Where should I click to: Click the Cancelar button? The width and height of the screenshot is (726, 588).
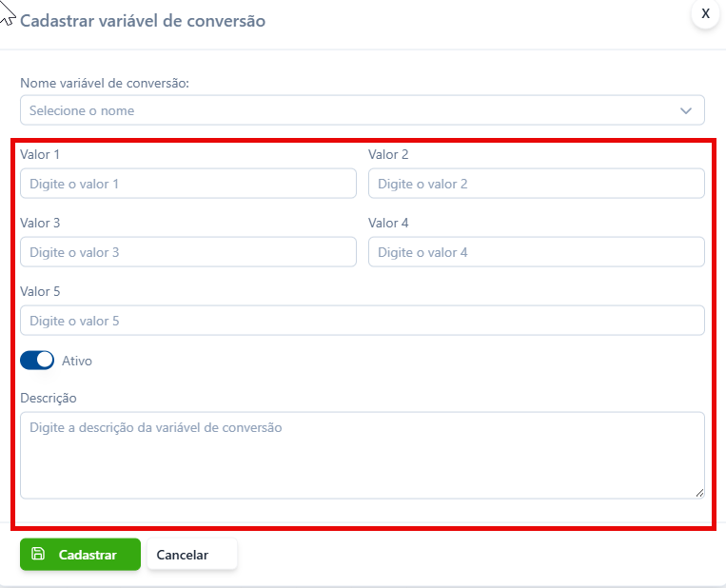[192, 554]
